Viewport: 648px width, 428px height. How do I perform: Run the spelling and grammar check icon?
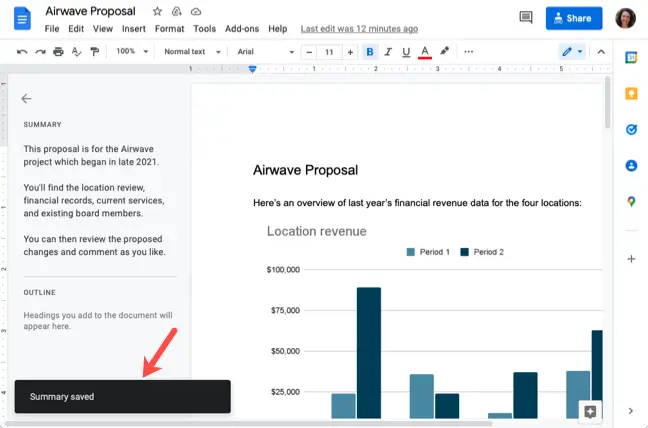[x=76, y=52]
